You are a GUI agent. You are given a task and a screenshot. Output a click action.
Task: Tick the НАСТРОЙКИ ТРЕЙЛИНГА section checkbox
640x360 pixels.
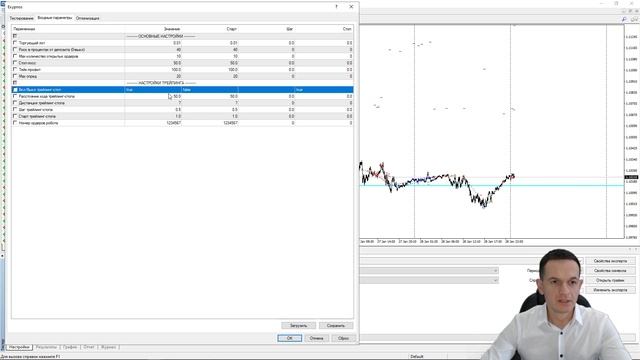(x=15, y=83)
